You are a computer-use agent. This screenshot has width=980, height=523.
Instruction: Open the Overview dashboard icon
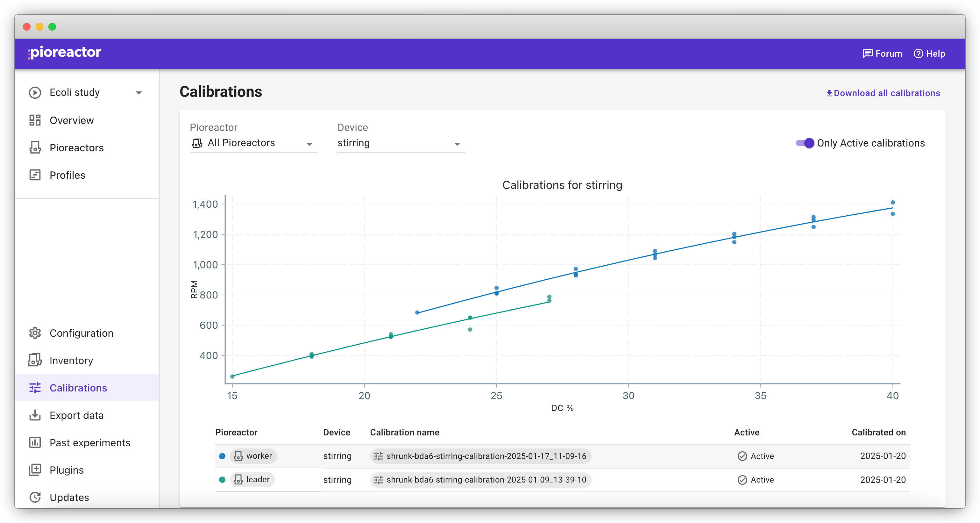click(35, 120)
